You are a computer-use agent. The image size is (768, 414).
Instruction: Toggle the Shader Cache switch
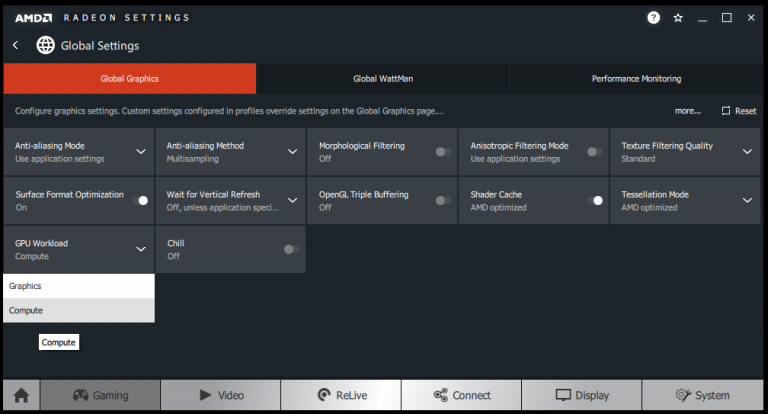(x=595, y=200)
